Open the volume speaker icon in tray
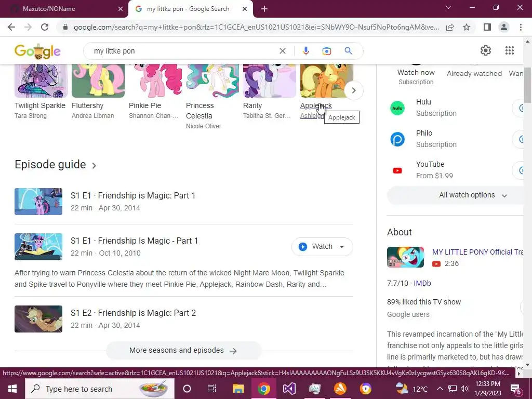 coord(464,389)
